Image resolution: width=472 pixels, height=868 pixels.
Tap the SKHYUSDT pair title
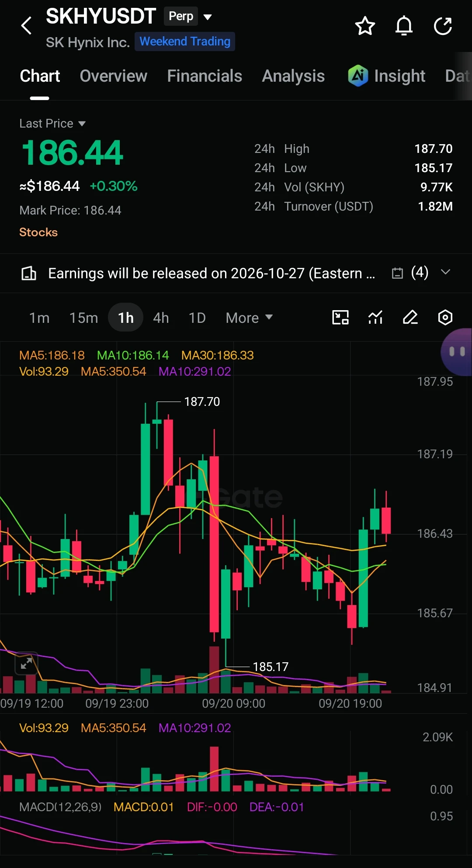[101, 16]
